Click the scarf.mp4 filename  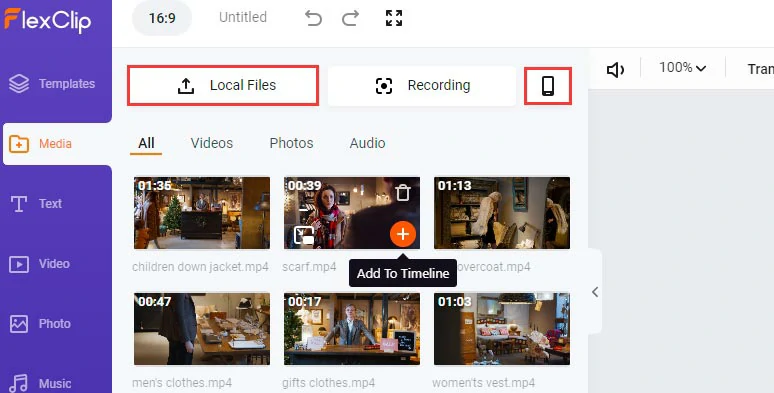pyautogui.click(x=309, y=267)
